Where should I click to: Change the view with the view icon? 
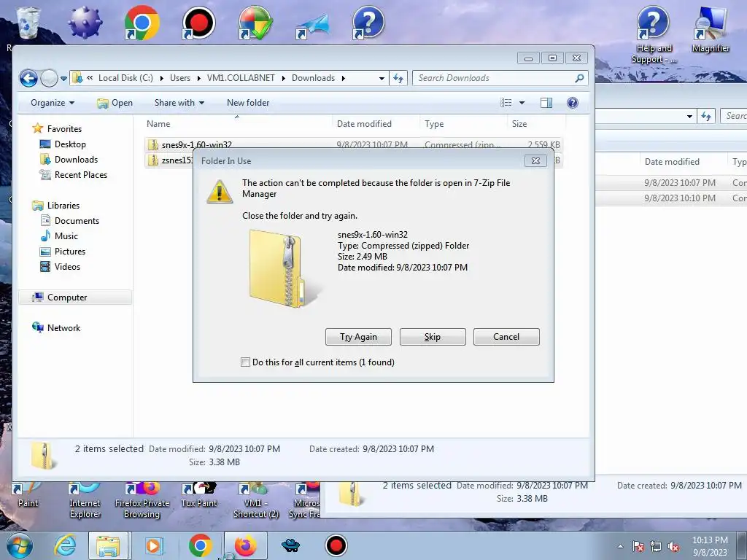coord(506,102)
